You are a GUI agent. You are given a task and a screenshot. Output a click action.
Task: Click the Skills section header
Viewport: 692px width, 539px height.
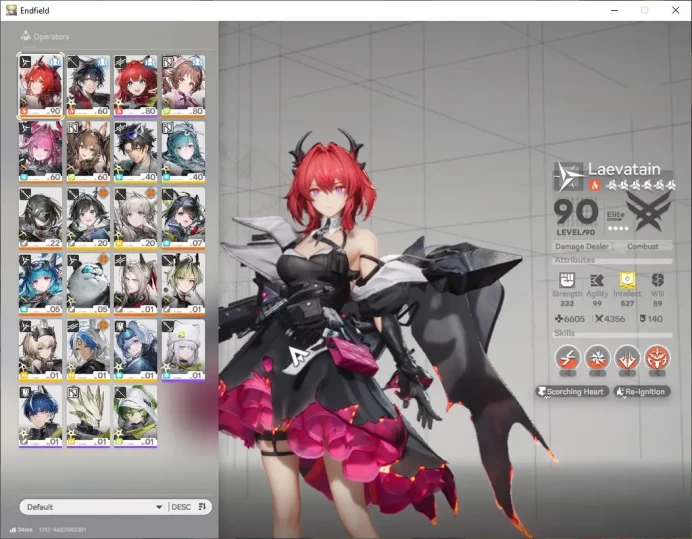pyautogui.click(x=613, y=333)
